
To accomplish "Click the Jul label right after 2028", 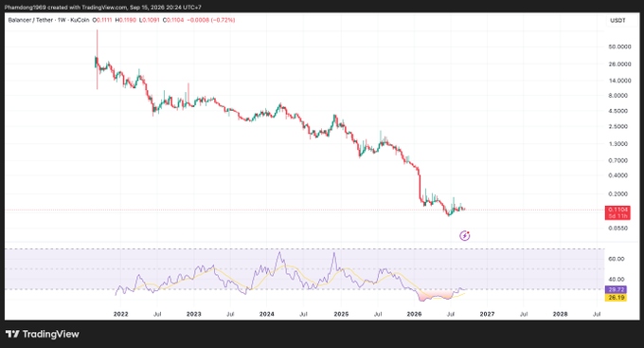I will pos(597,314).
